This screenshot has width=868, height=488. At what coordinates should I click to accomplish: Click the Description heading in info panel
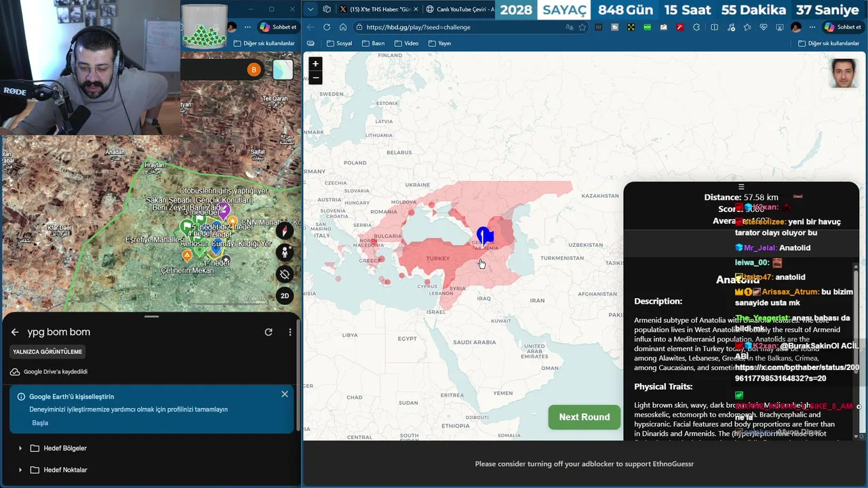[658, 301]
